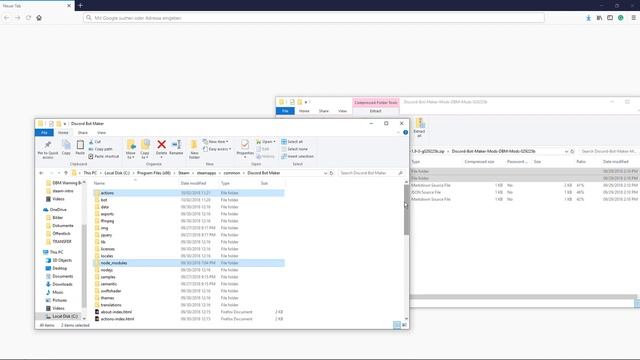Switch to details view icon in status bar

tap(397, 325)
